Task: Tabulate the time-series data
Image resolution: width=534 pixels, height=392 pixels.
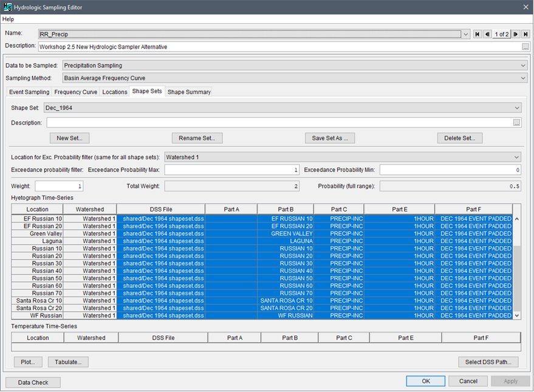Action: pos(67,362)
